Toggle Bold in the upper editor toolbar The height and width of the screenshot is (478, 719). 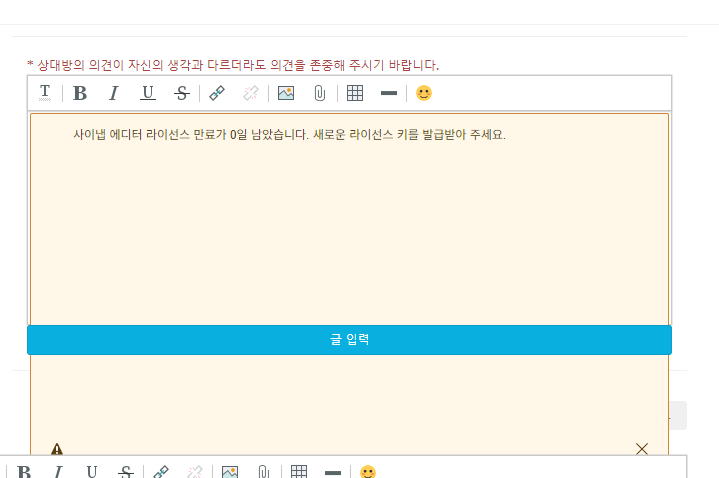(x=80, y=93)
